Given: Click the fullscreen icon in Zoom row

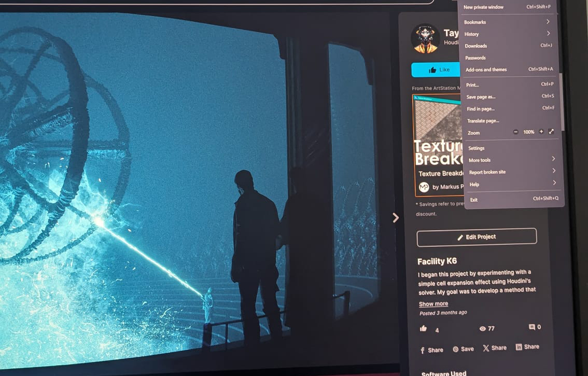Looking at the screenshot, I should (551, 131).
